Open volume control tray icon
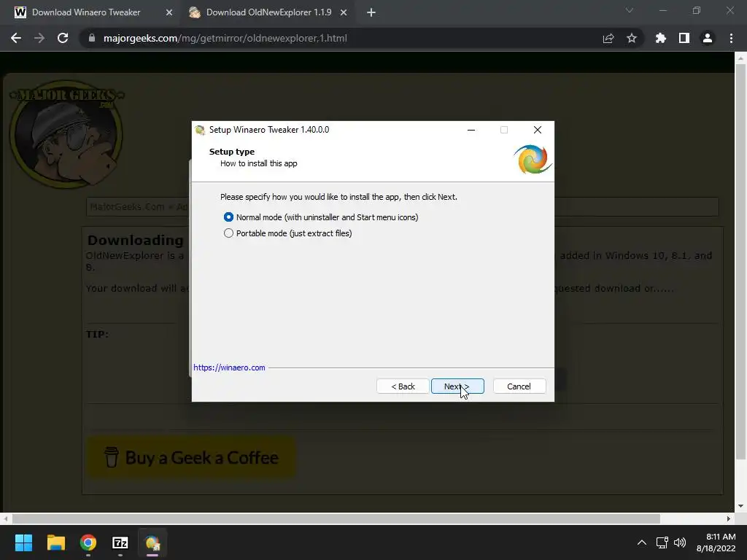This screenshot has height=560, width=747. (x=680, y=542)
